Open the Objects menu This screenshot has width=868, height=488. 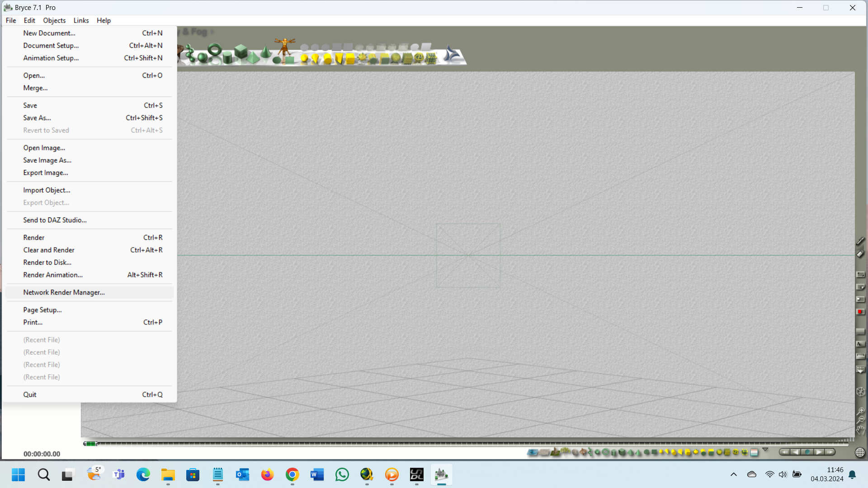[54, 20]
